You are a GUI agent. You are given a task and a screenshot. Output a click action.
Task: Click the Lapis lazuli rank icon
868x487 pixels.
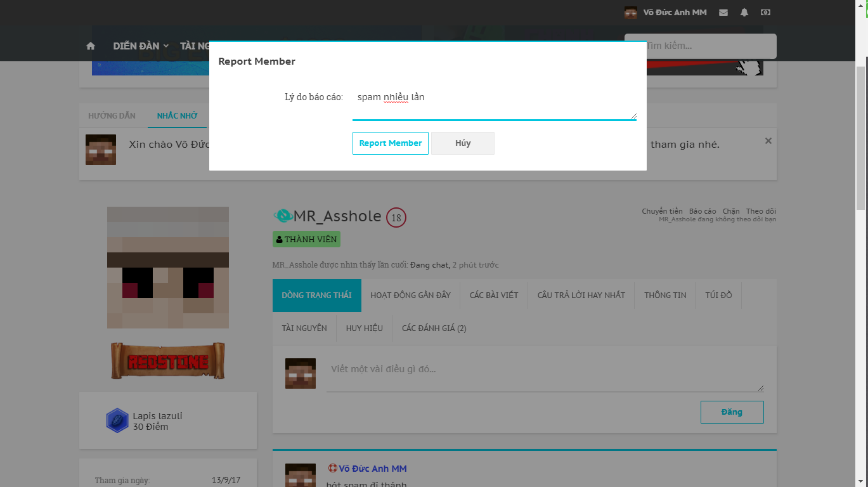click(x=117, y=421)
